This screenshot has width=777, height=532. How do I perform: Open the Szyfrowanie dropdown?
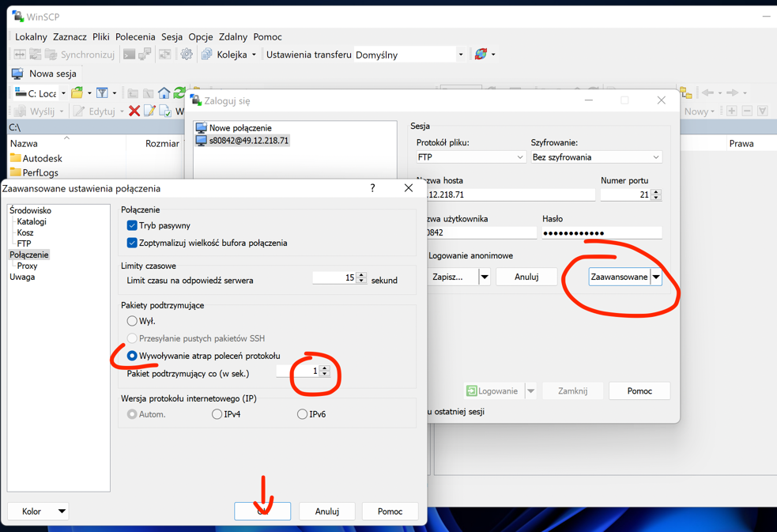tap(595, 157)
